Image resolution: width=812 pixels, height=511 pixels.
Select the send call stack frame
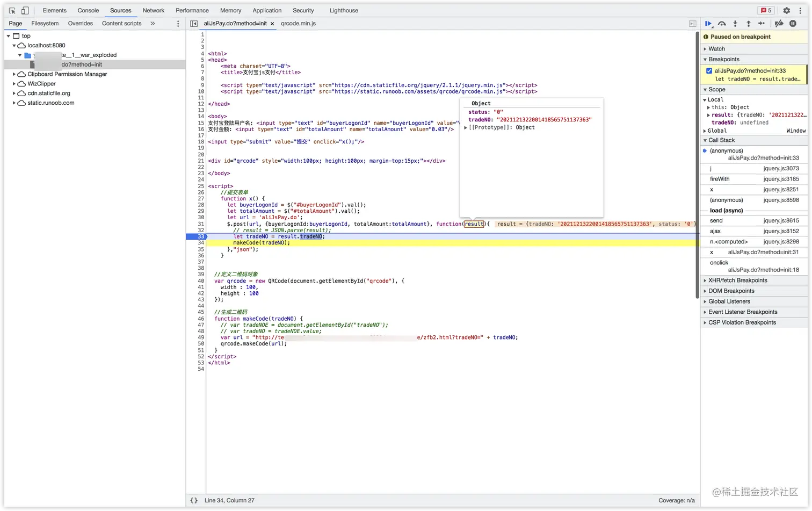[754, 221]
